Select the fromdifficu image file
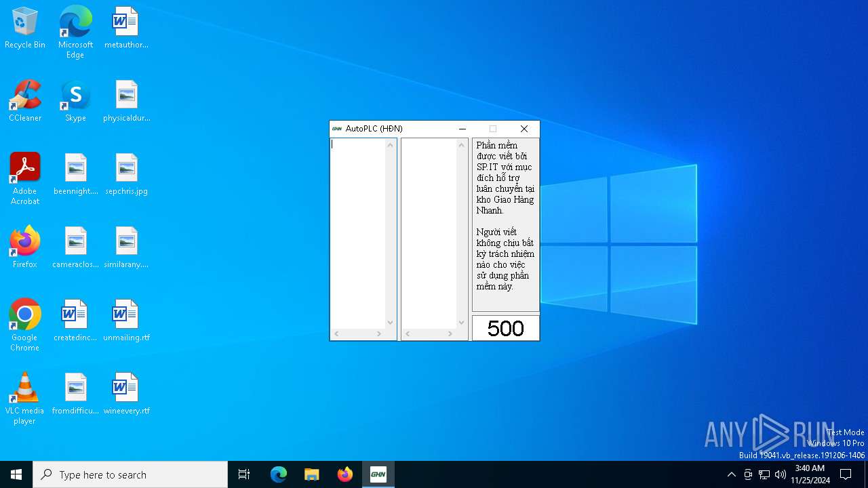The image size is (868, 488). click(x=75, y=394)
